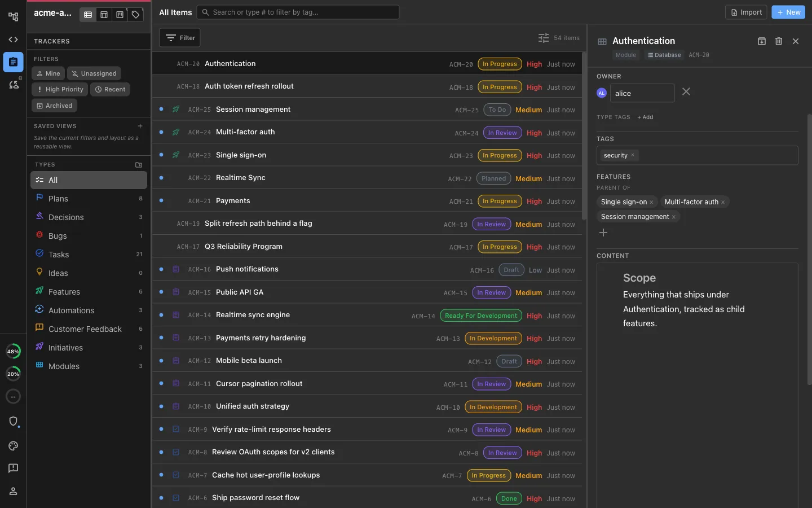Screen dimensions: 812x508
Task: Click the Import button
Action: point(745,12)
